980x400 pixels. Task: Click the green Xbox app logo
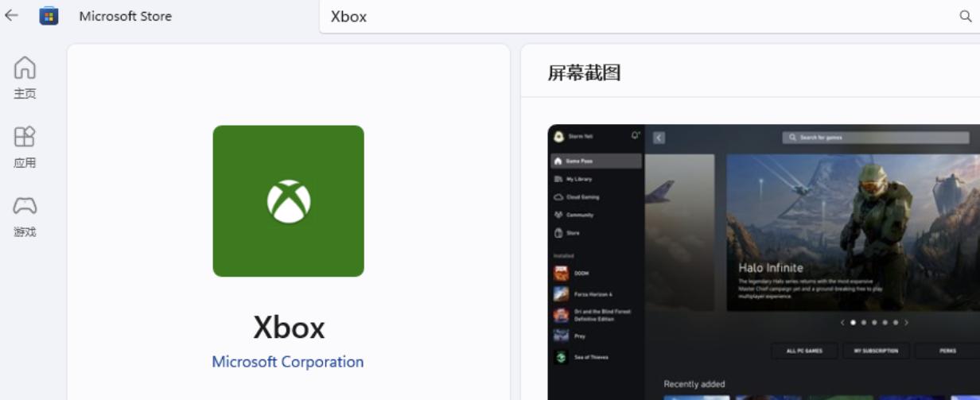[288, 200]
